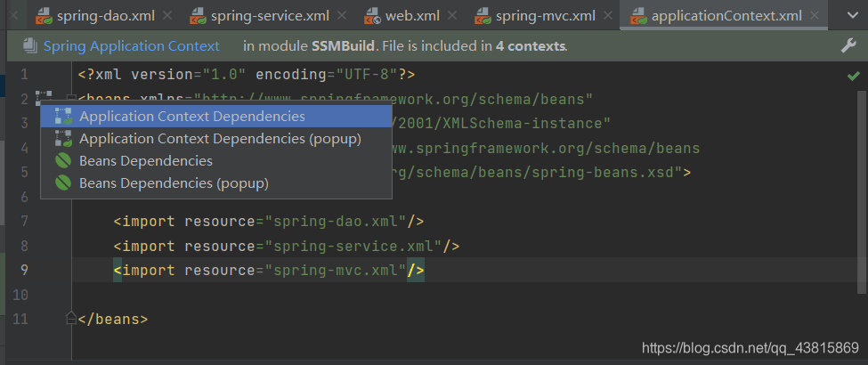
Task: Switch to the spring-mvc.xml tab
Action: tap(545, 16)
